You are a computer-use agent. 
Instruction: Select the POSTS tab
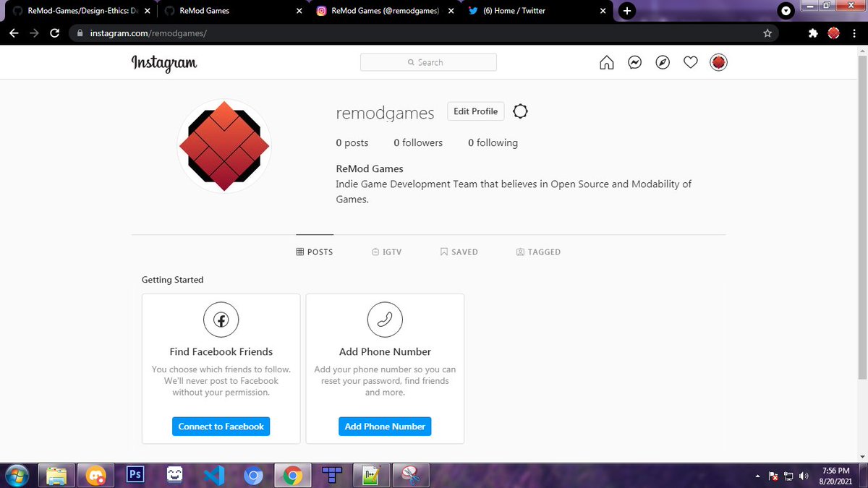coord(315,252)
